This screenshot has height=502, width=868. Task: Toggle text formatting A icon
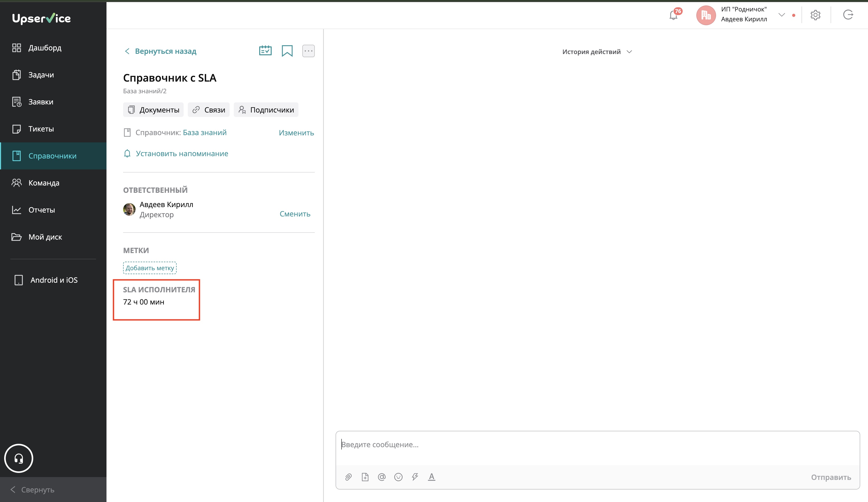click(x=431, y=477)
